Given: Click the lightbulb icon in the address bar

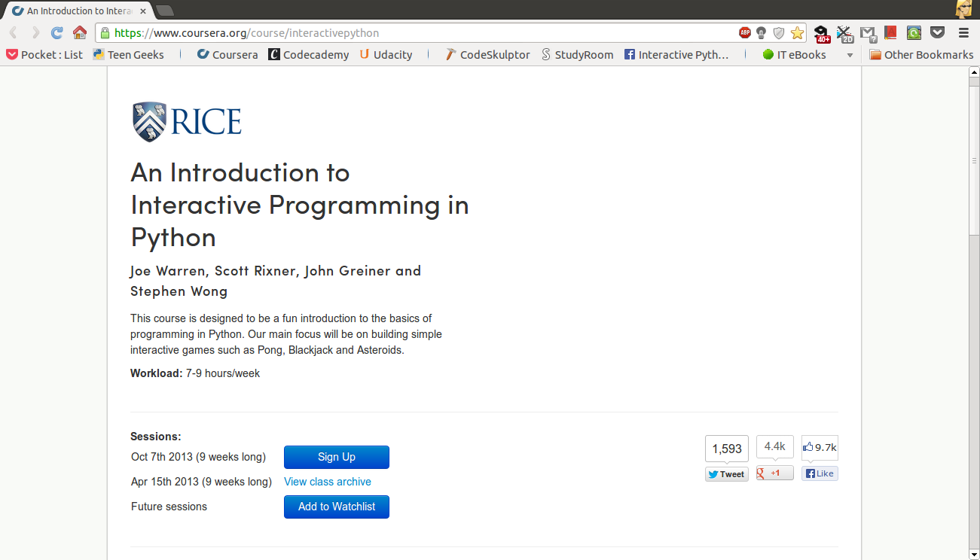Looking at the screenshot, I should point(762,33).
